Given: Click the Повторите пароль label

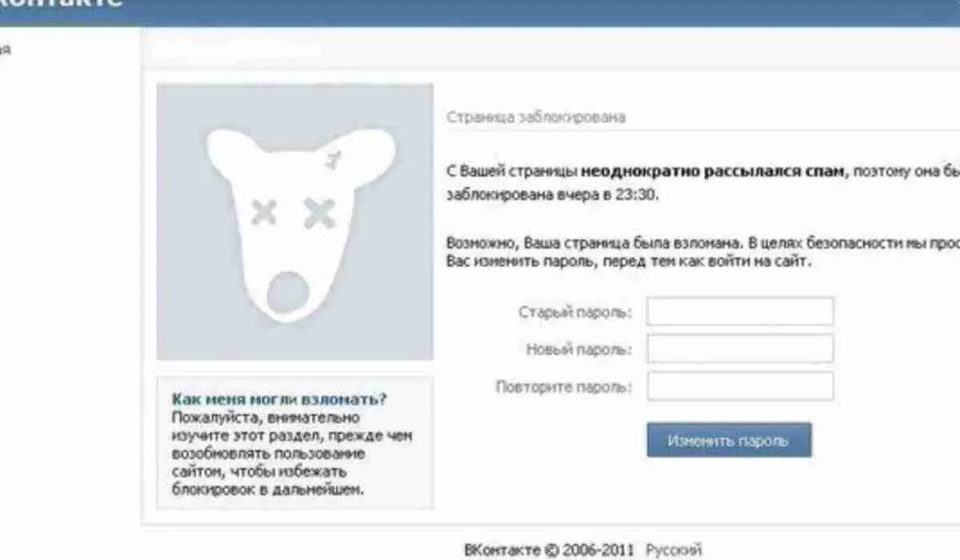Looking at the screenshot, I should point(564,387).
